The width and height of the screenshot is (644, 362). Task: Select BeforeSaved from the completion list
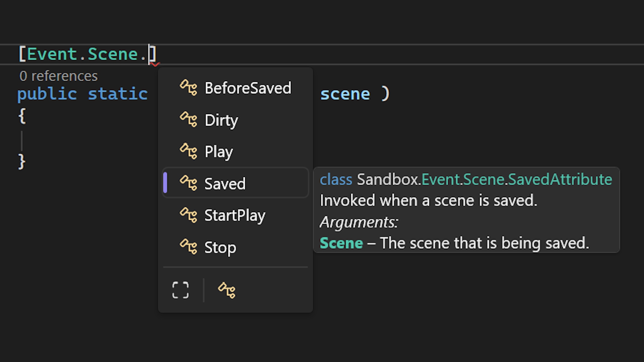click(x=248, y=88)
